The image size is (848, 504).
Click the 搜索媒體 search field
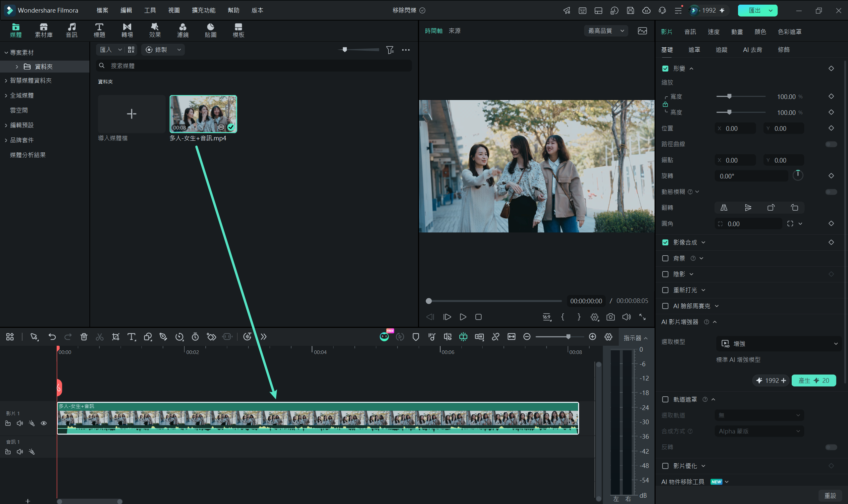(x=254, y=66)
